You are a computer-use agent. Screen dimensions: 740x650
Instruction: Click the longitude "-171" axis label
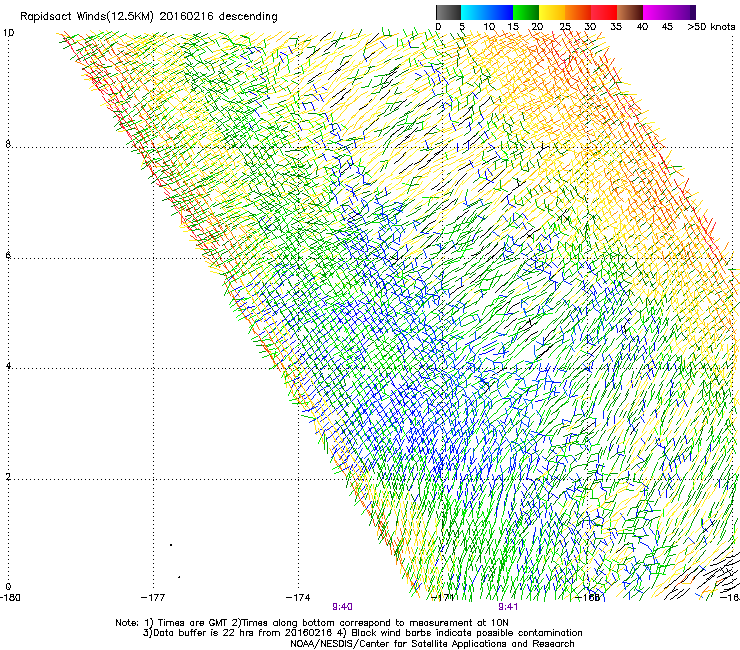pyautogui.click(x=443, y=598)
